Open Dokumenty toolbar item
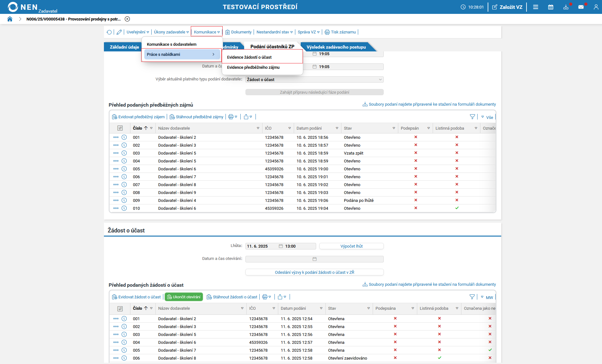The height and width of the screenshot is (364, 602). (x=238, y=32)
